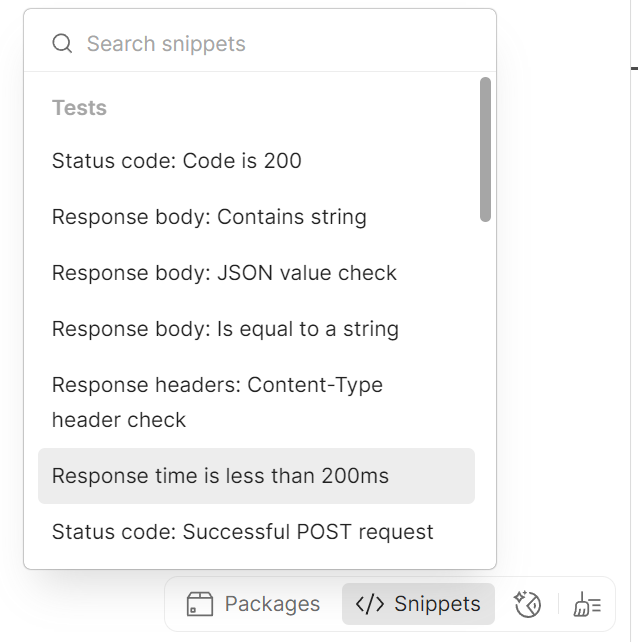This screenshot has width=638, height=642.
Task: Add the Content-Type header check snippet
Action: point(217,402)
